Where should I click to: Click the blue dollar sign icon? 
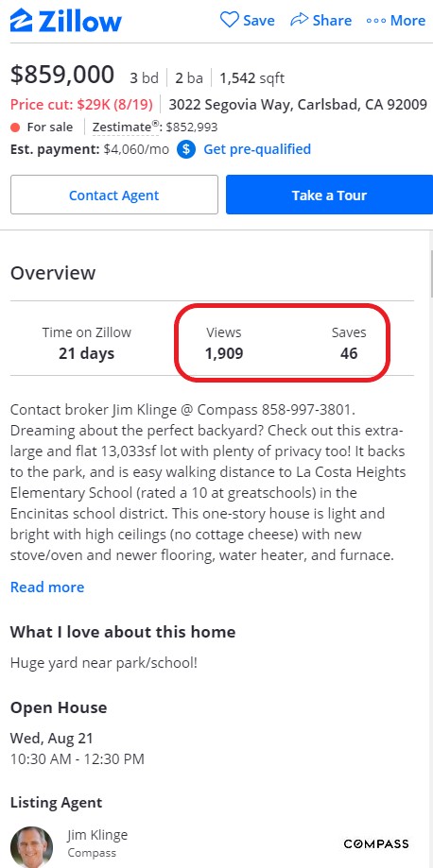click(186, 149)
